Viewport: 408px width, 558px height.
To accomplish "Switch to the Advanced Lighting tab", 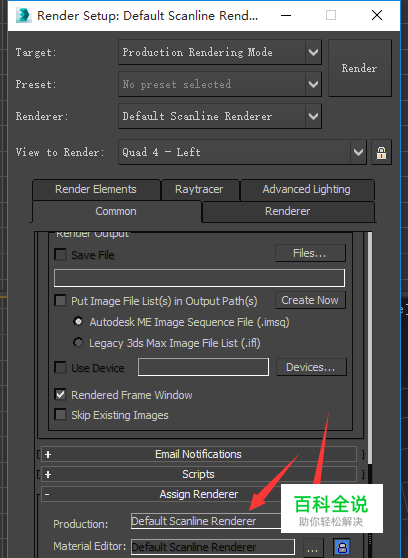I will pyautogui.click(x=307, y=189).
